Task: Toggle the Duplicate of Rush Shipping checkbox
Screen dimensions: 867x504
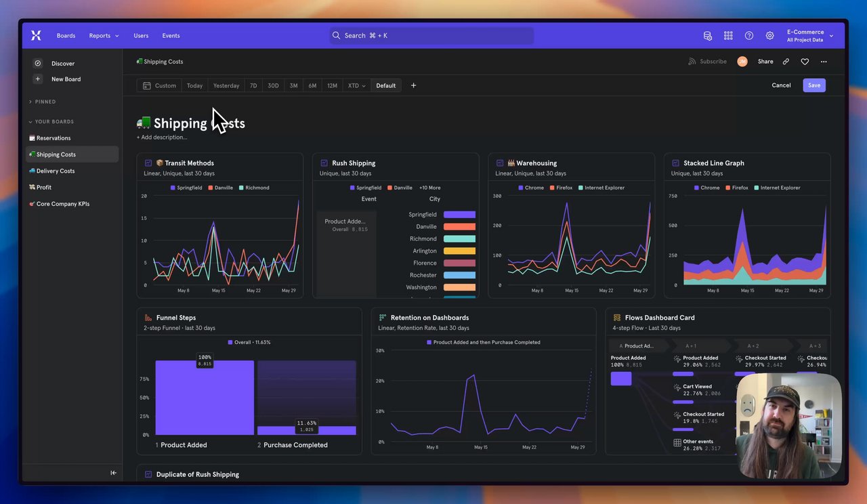Action: (x=148, y=474)
